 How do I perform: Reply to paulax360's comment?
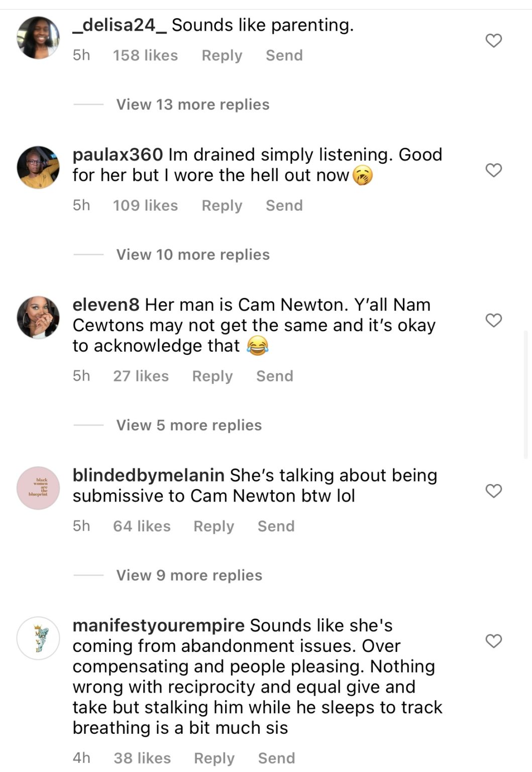tap(221, 205)
